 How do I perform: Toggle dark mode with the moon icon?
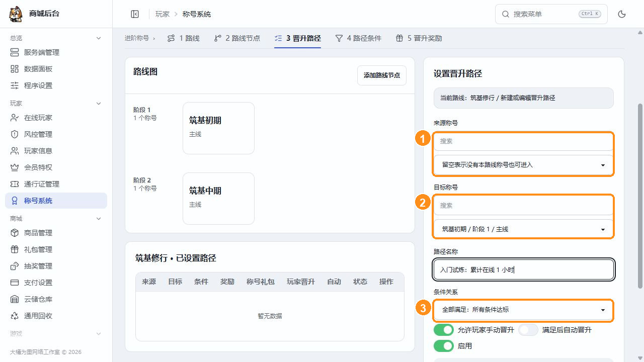point(622,14)
